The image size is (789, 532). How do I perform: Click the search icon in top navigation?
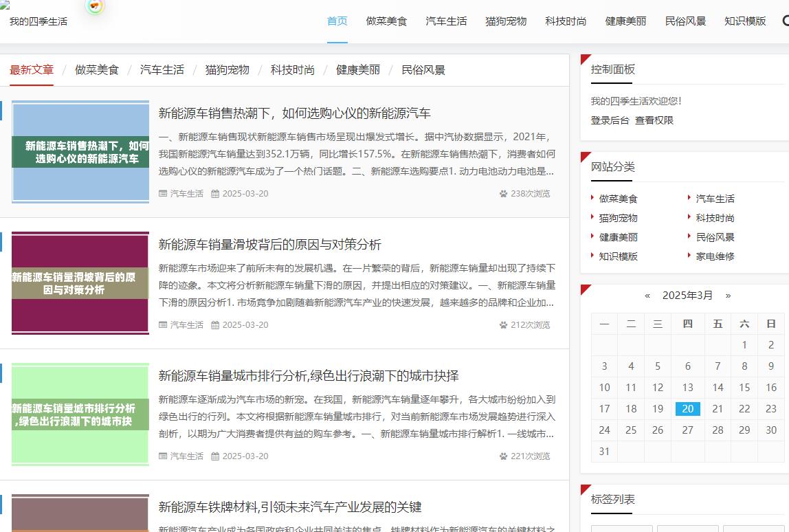tap(785, 21)
